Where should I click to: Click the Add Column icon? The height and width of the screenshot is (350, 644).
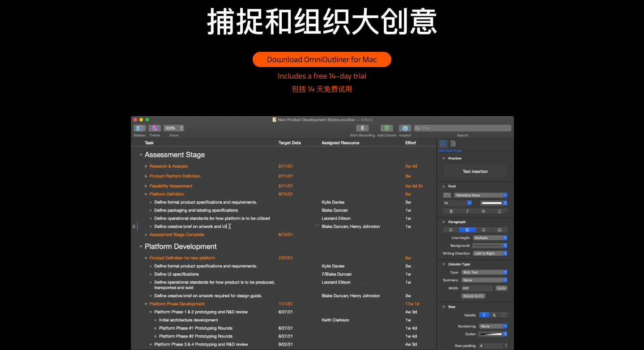pos(386,128)
